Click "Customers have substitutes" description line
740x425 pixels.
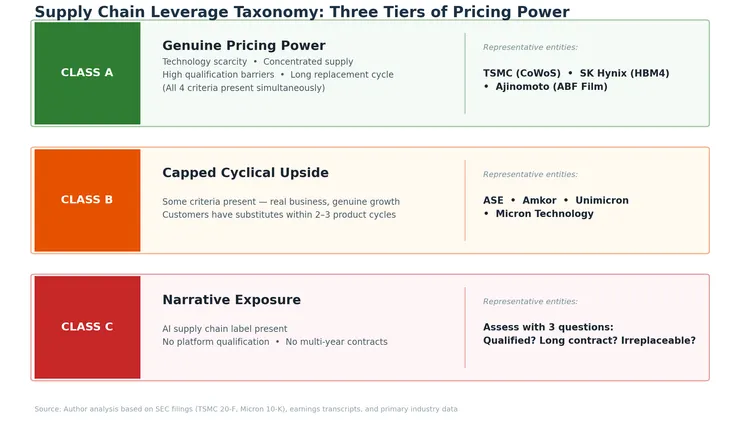coord(278,215)
